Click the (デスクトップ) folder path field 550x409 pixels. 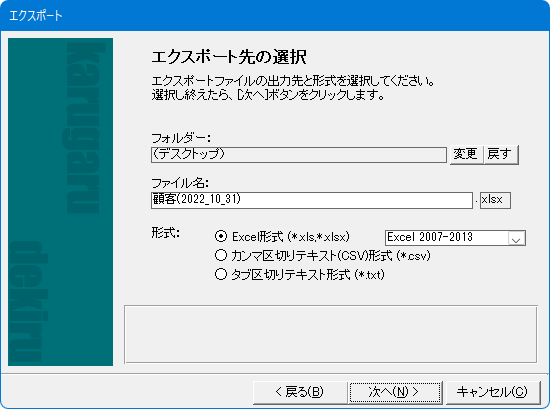[299, 155]
